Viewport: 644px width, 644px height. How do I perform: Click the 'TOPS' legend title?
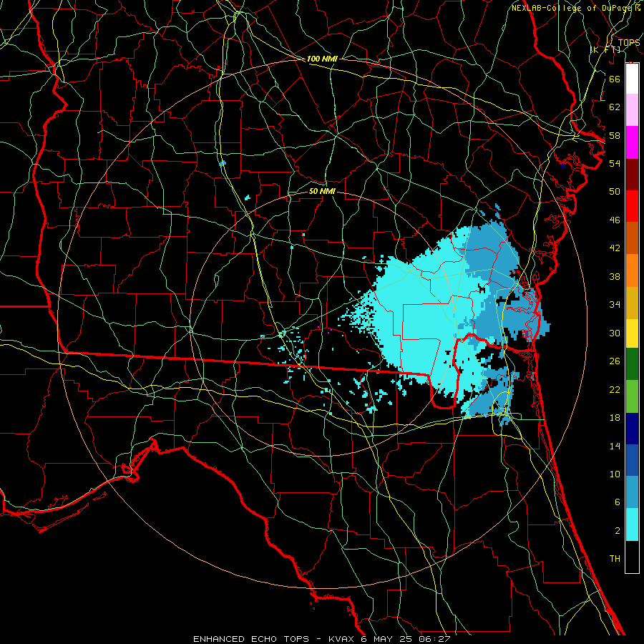pos(629,43)
